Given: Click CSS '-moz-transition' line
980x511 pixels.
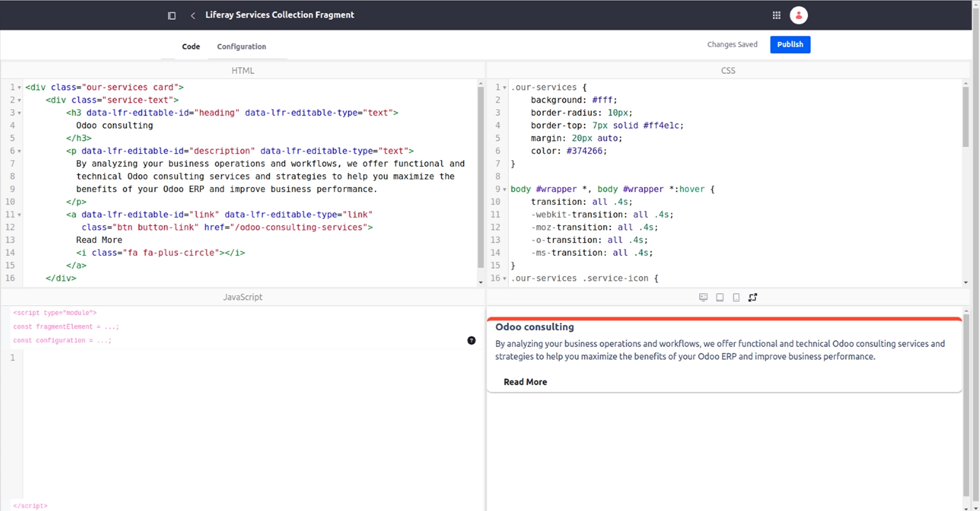Looking at the screenshot, I should pyautogui.click(x=595, y=228).
